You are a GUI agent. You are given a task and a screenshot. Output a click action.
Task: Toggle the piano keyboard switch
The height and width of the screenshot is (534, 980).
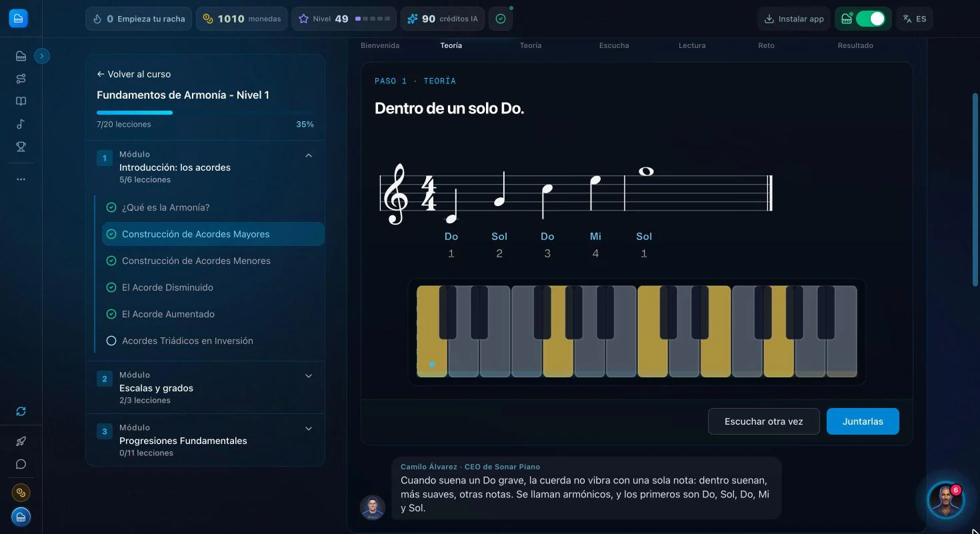coord(870,19)
